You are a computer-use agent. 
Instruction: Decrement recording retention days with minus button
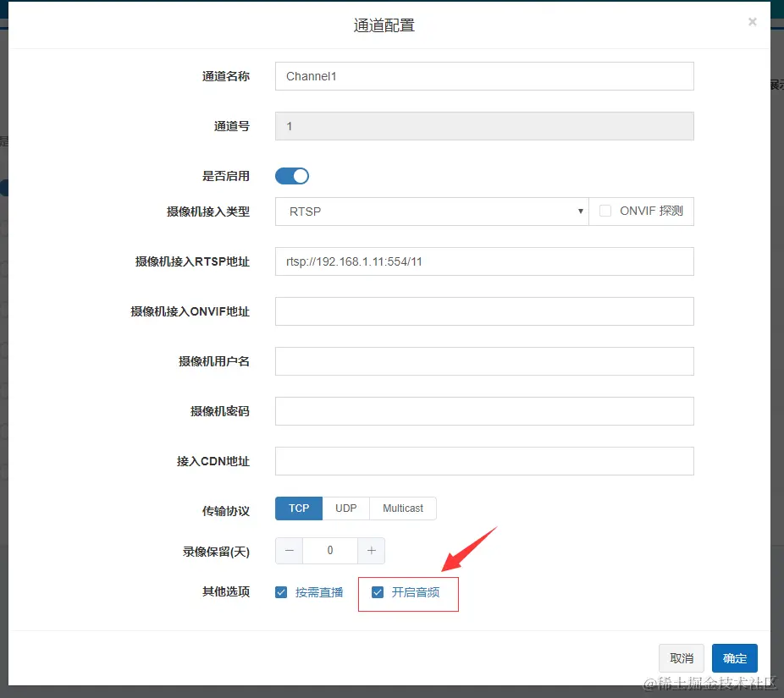pyautogui.click(x=289, y=550)
